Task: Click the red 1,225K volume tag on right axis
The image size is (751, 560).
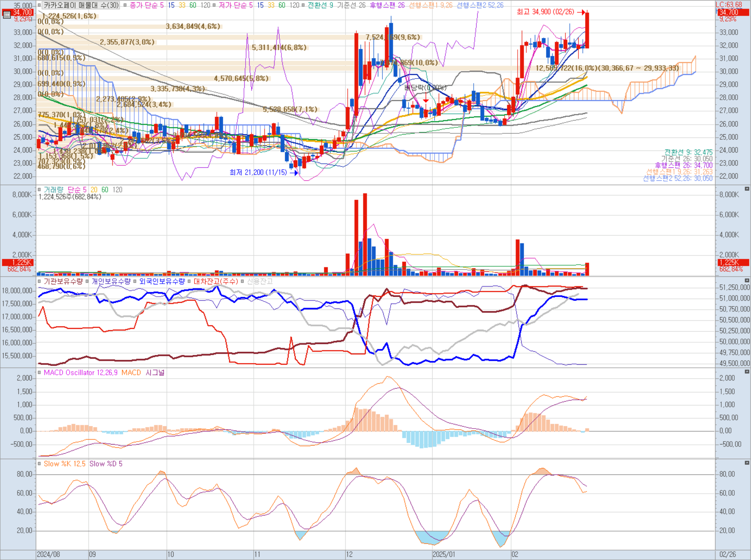Action: (733, 262)
